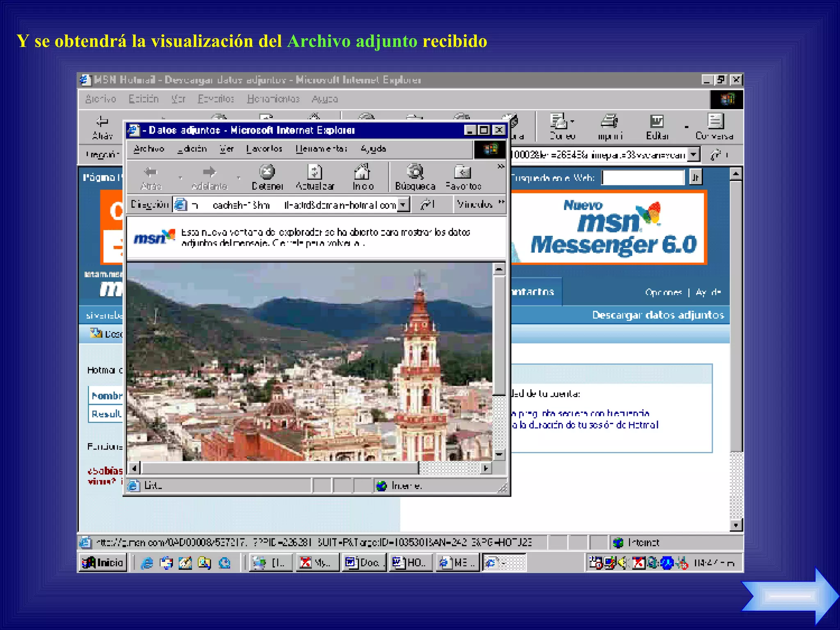Open the Inicio start button on the taskbar
The height and width of the screenshot is (630, 840).
coord(103,562)
